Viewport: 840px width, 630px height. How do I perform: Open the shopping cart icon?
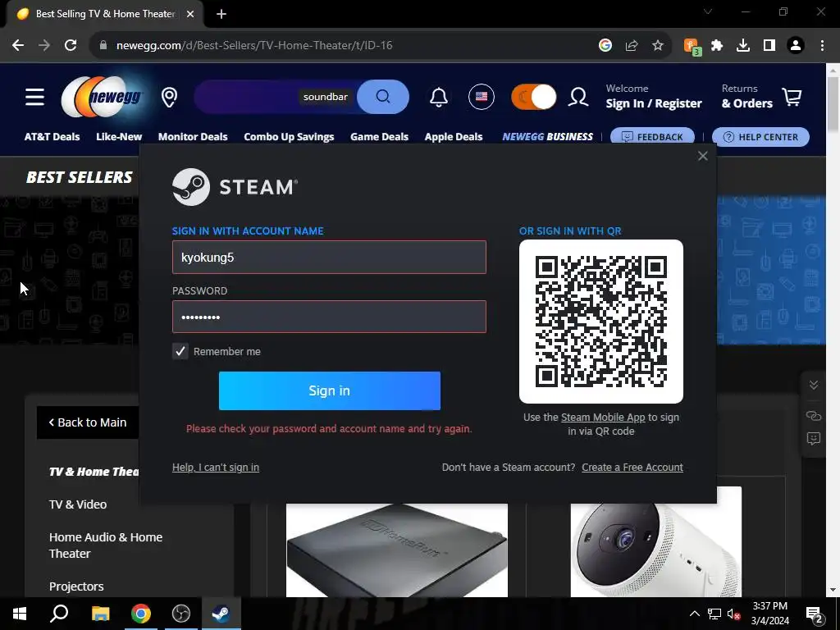click(792, 97)
